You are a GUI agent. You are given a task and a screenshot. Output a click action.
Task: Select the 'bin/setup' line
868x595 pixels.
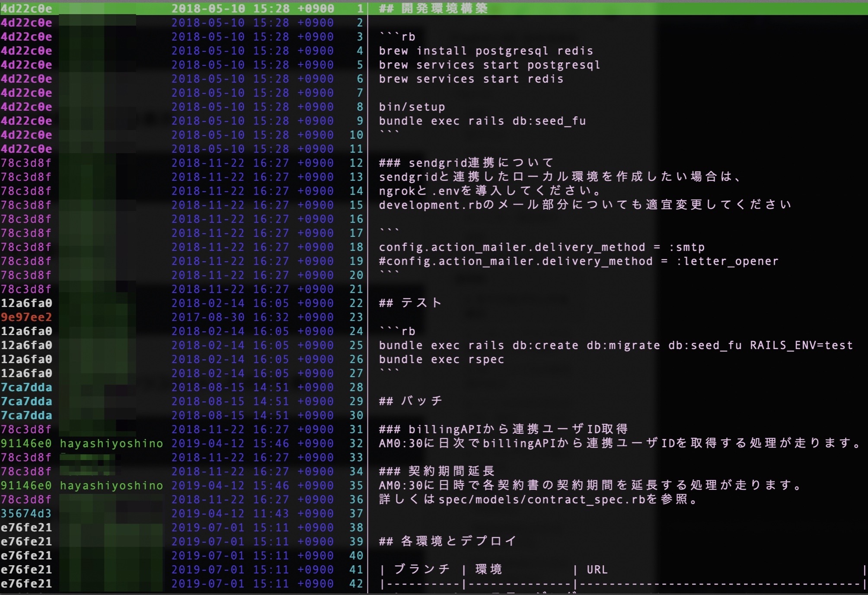click(x=412, y=107)
